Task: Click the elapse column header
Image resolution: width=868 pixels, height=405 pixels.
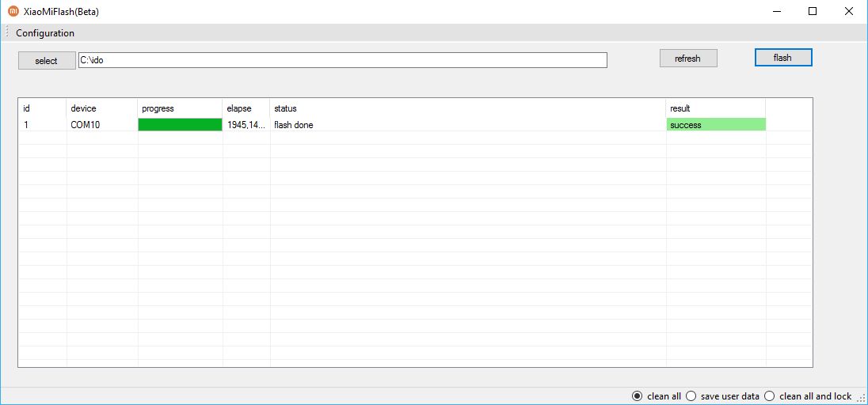Action: [x=246, y=108]
